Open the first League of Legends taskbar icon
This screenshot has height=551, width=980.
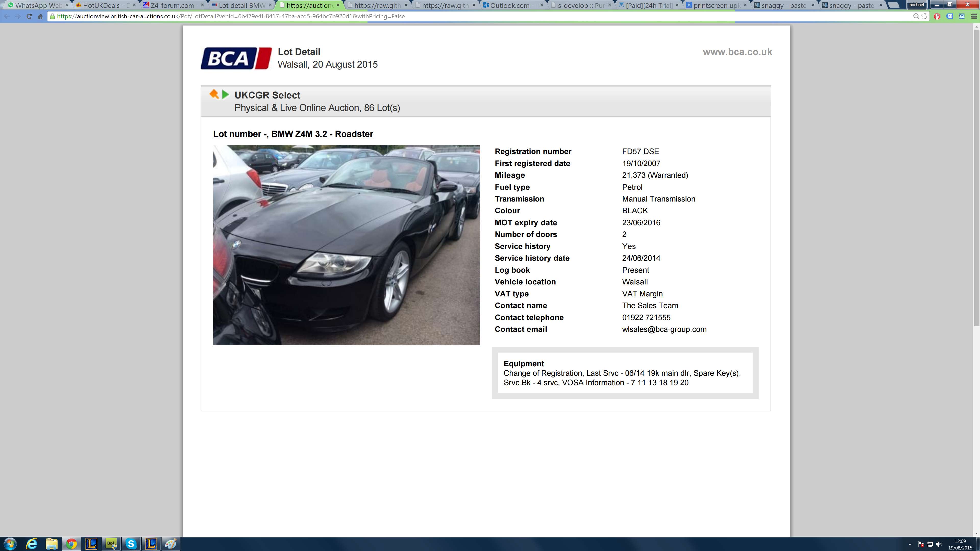pyautogui.click(x=91, y=544)
